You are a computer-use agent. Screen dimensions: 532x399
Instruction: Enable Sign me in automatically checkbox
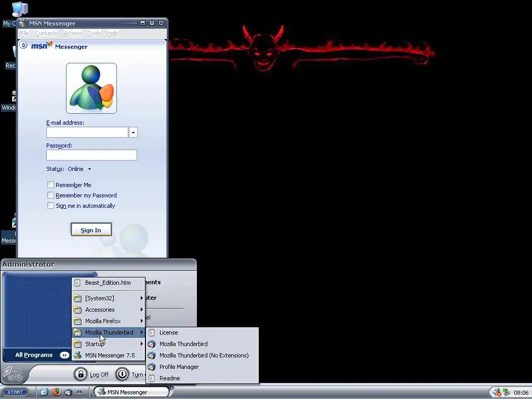click(x=50, y=206)
